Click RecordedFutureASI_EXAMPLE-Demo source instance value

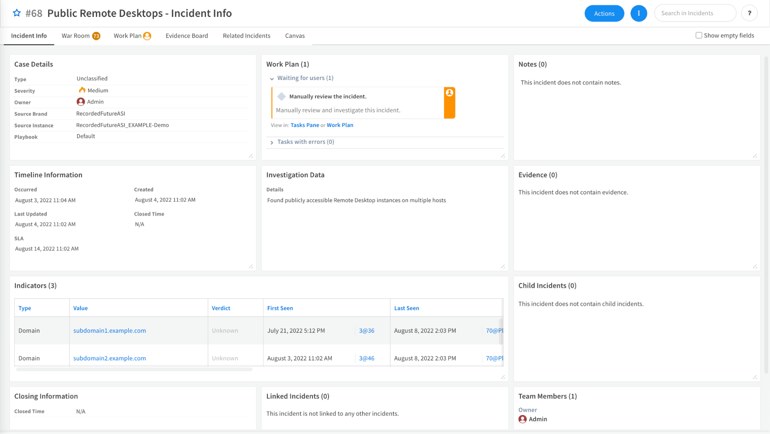click(x=122, y=125)
